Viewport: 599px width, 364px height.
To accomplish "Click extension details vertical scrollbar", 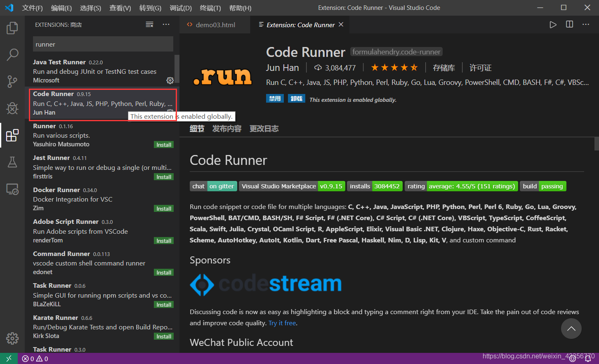I will 597,144.
